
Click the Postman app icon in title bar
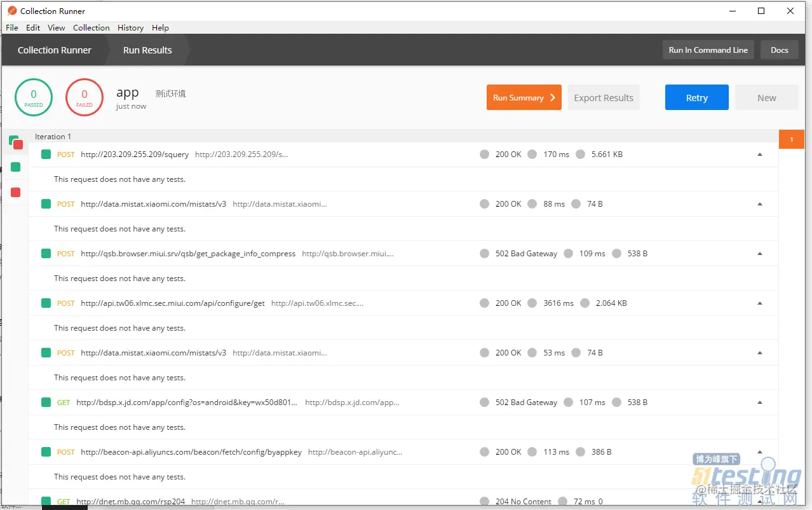pos(12,11)
